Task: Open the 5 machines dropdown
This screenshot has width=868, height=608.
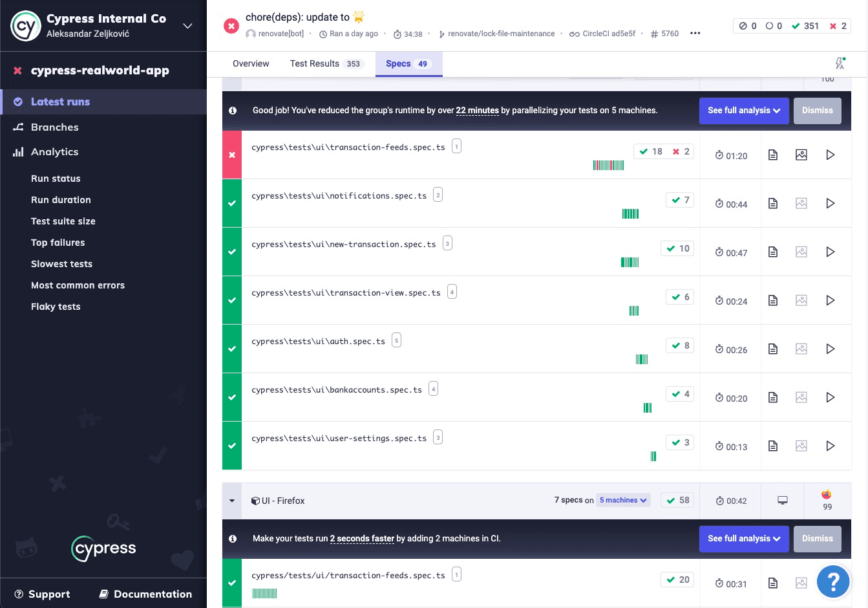Action: point(623,500)
